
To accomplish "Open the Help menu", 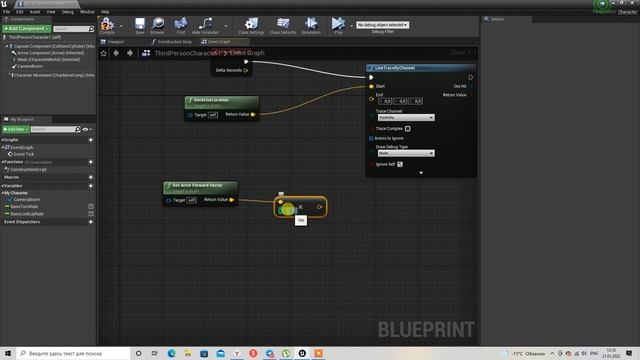I will coord(105,12).
